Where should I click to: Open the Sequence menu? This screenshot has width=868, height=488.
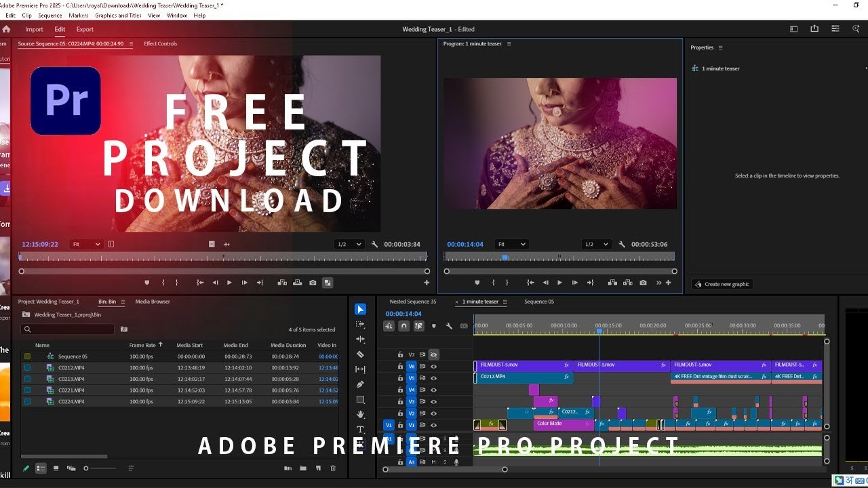point(50,15)
